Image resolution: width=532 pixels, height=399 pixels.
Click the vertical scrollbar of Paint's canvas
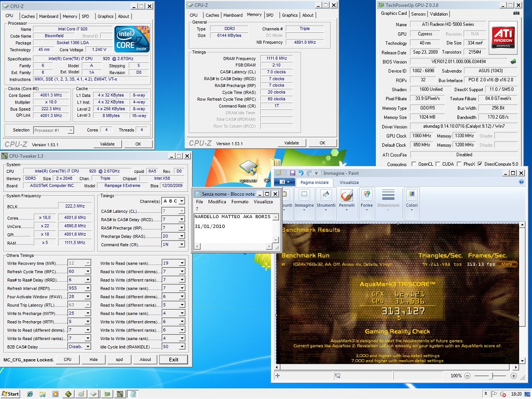(x=522, y=292)
